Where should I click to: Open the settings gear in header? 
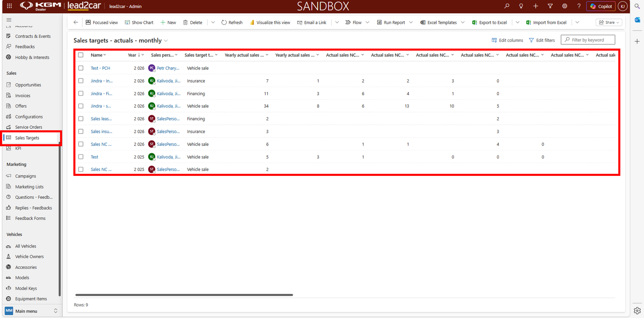[565, 6]
